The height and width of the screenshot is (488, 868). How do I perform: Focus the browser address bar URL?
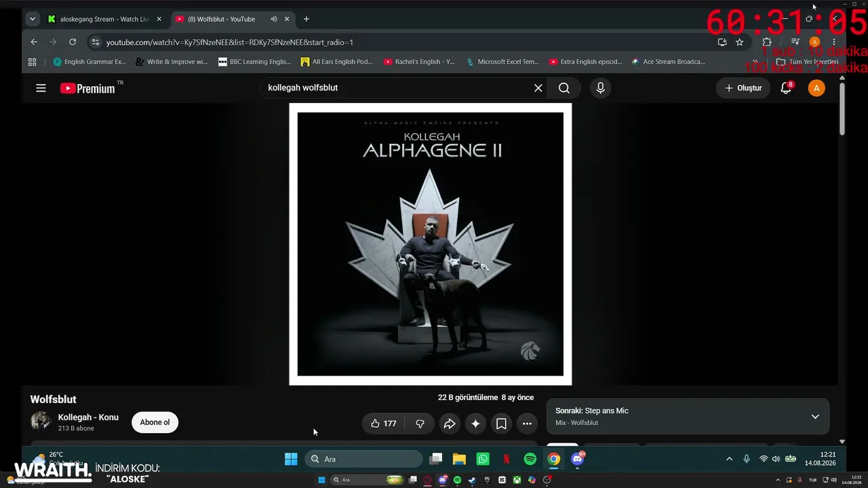tap(229, 42)
